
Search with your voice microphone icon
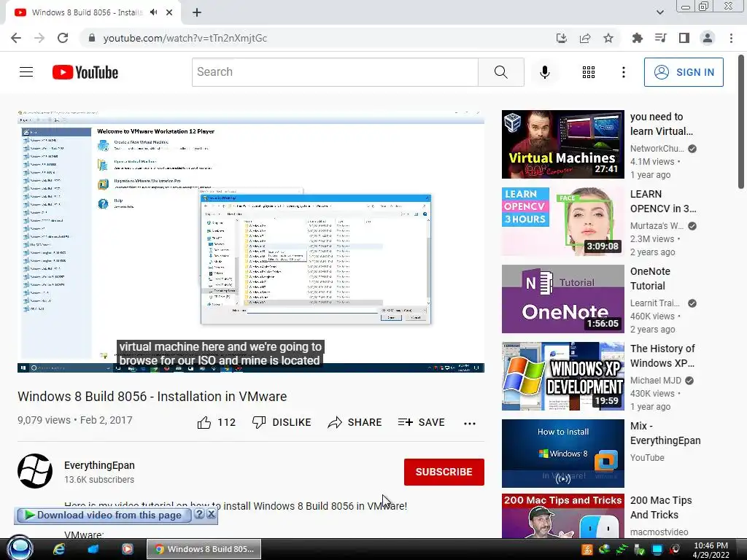(x=544, y=72)
